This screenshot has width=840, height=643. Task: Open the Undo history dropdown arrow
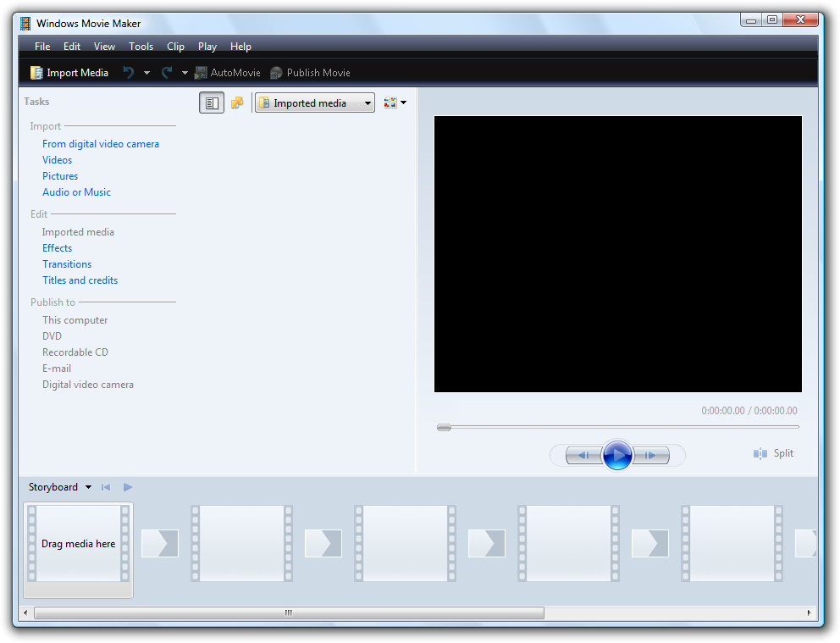[x=146, y=73]
